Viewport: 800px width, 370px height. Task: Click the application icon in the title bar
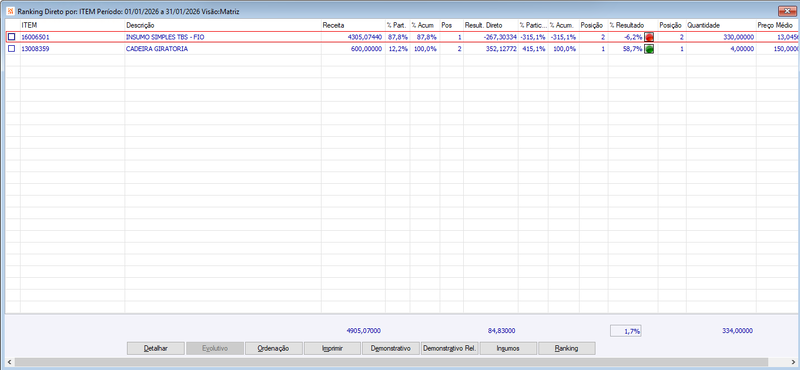point(10,11)
